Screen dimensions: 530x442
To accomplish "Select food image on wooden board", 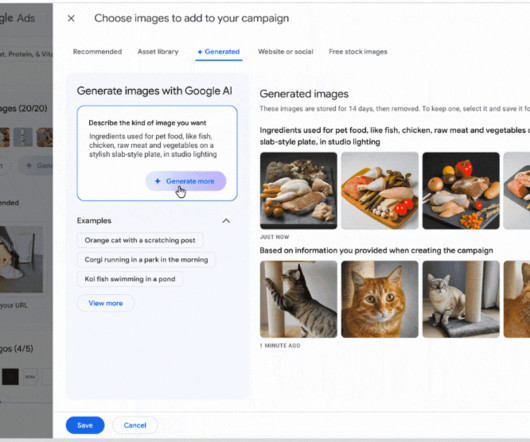I will click(x=380, y=191).
